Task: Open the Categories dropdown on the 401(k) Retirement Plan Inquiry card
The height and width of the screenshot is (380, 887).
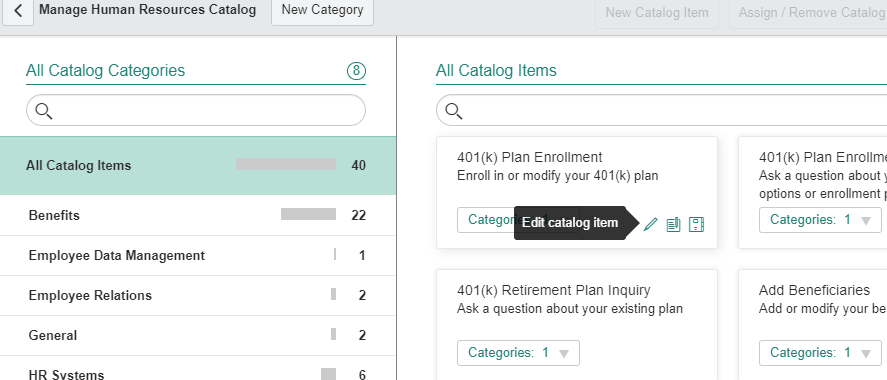Action: pyautogui.click(x=518, y=353)
